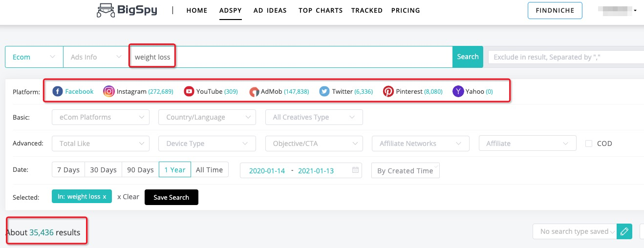
Task: Click the 'x Clear' link
Action: pyautogui.click(x=128, y=197)
